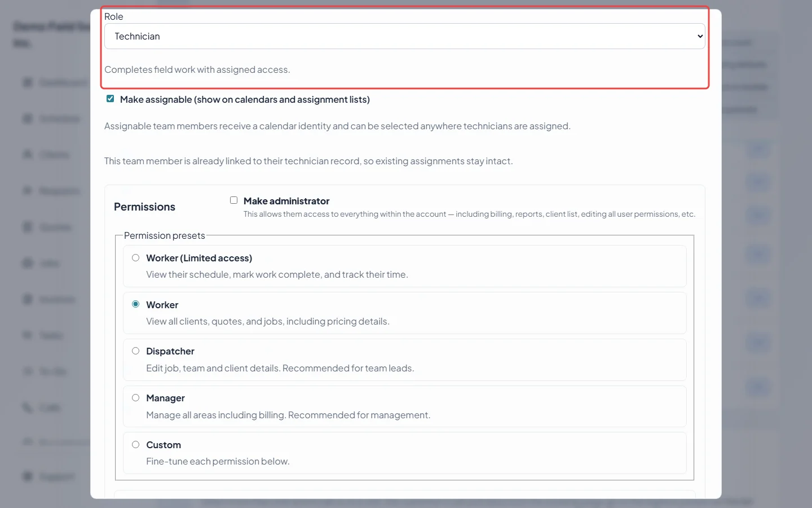Select the Custom permission preset
812x508 pixels.
click(135, 445)
